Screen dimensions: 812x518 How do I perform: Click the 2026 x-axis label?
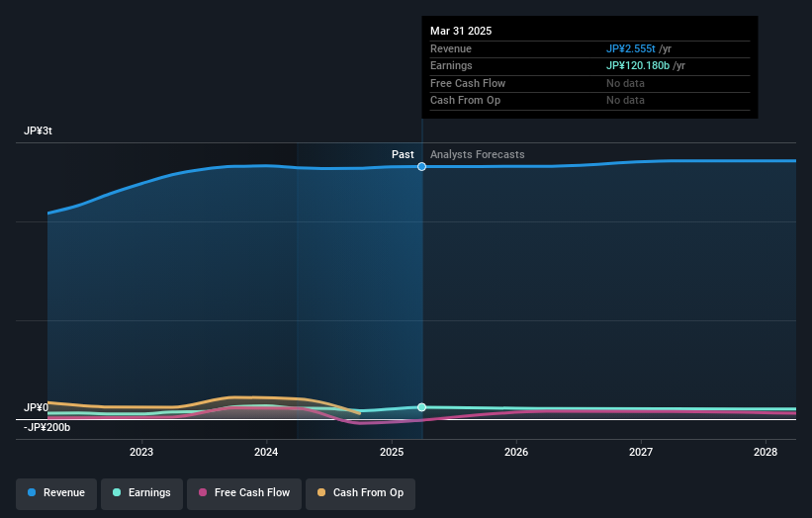(x=516, y=453)
